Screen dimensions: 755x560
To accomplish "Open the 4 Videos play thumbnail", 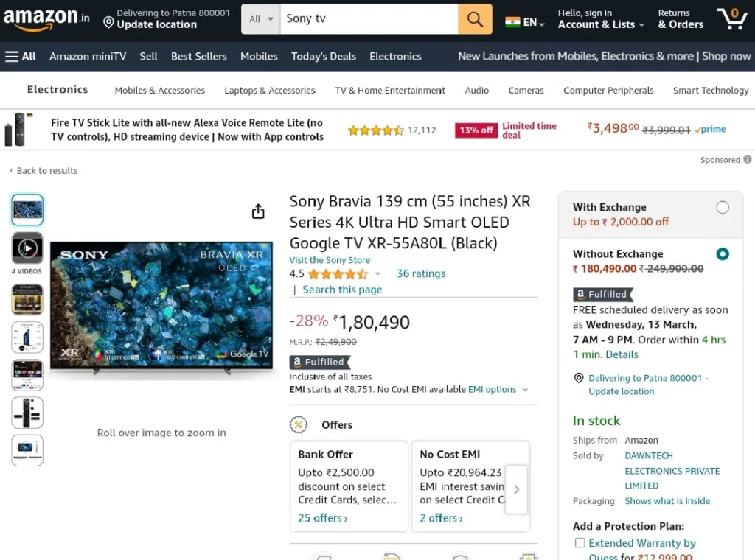I will (27, 248).
